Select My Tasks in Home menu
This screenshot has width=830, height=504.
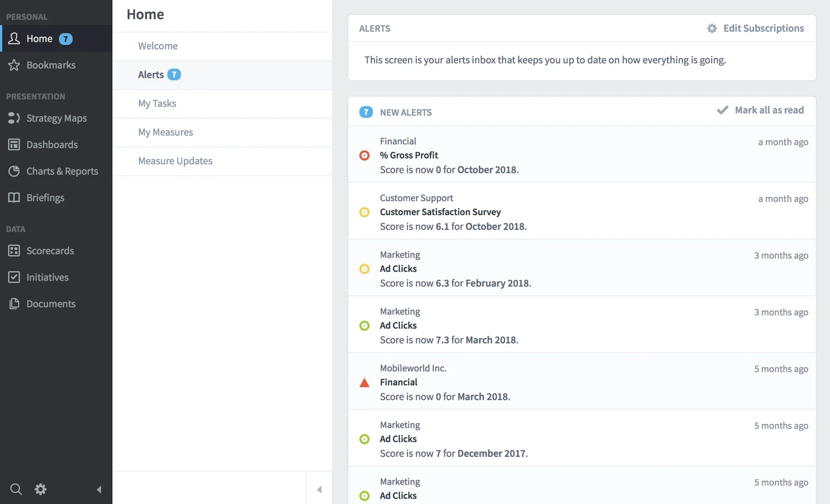pos(157,104)
